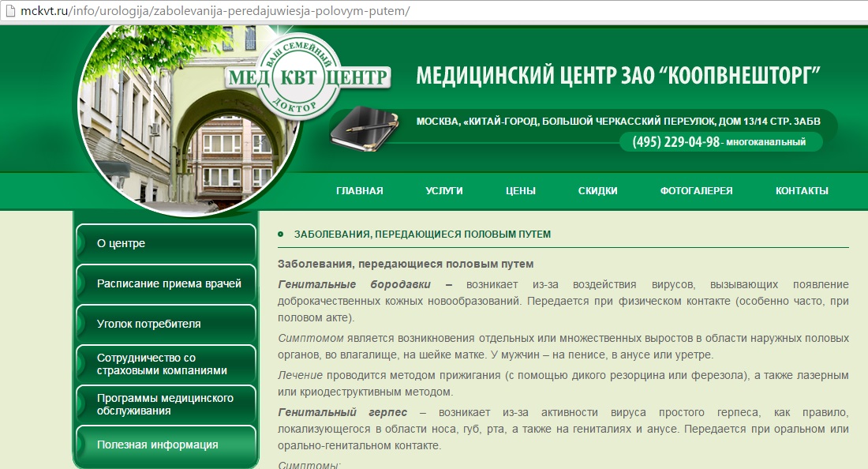Open the ЦЕНЫ navigation item
868x469 pixels.
tap(521, 190)
